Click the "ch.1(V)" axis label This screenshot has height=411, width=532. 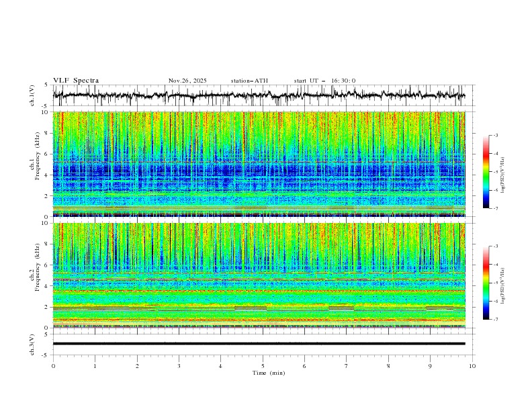pos(32,95)
